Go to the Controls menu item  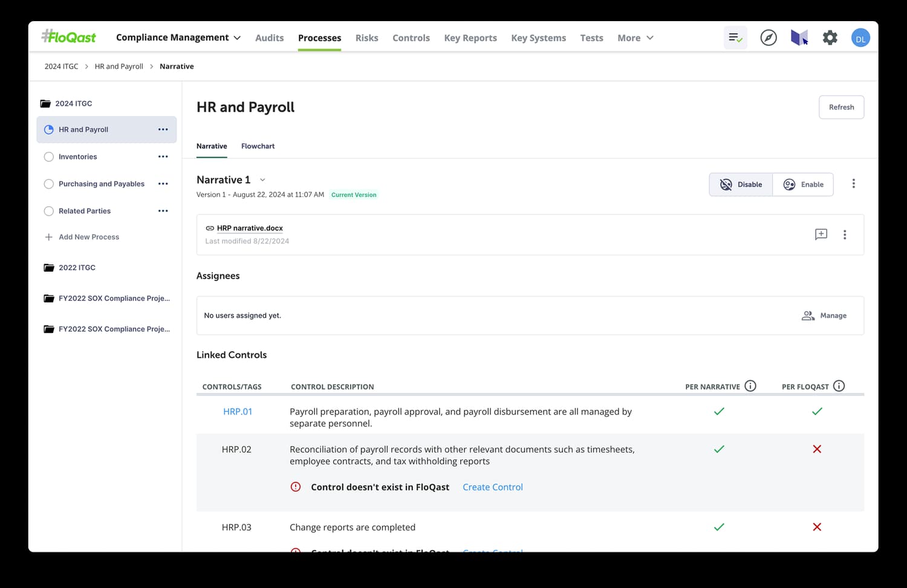click(x=411, y=37)
